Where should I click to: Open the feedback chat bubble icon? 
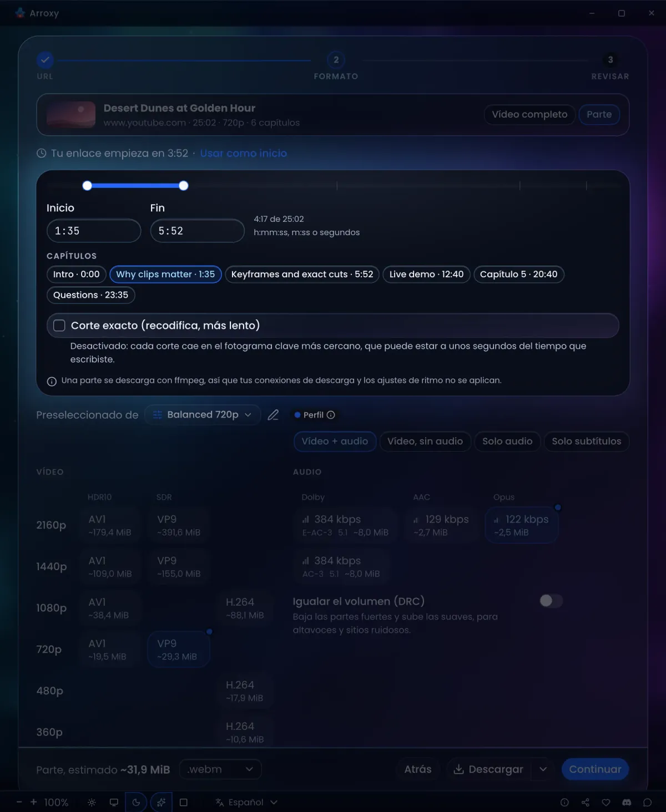pos(647,803)
